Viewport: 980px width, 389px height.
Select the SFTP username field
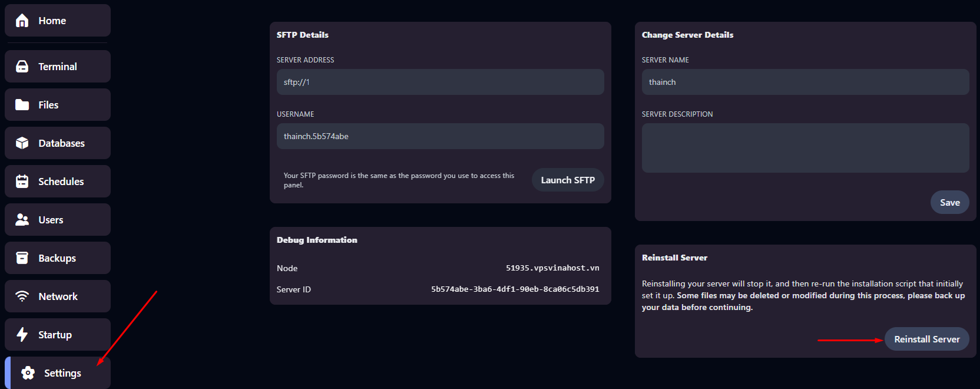pyautogui.click(x=440, y=136)
